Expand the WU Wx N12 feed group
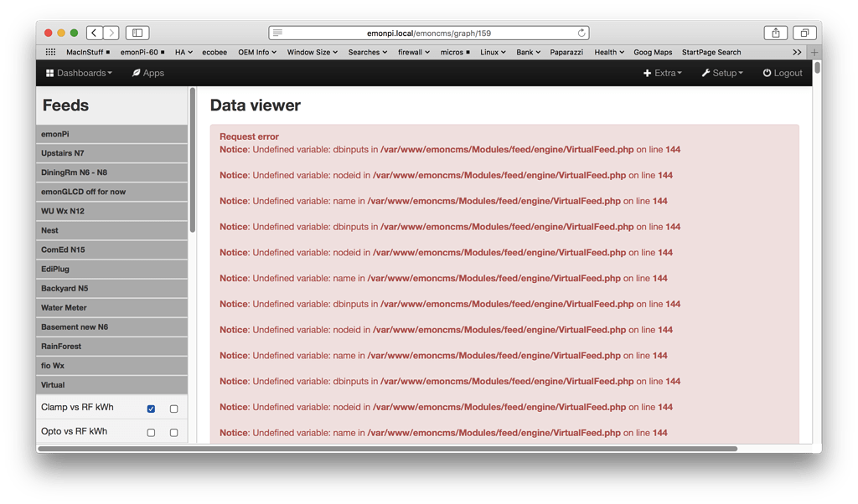This screenshot has height=504, width=858. 111,211
